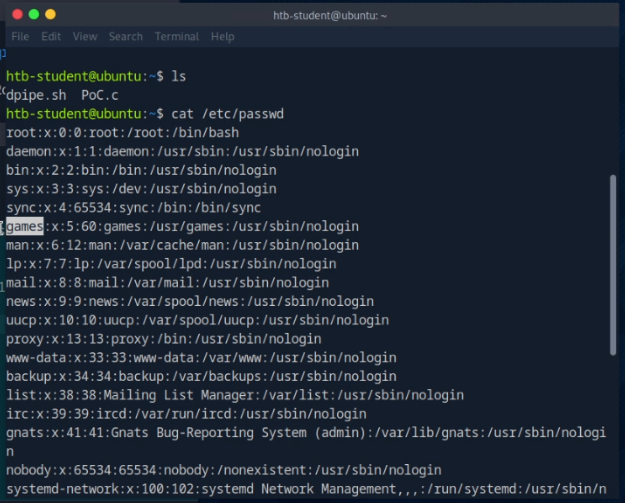Click the red close window button
This screenshot has height=503, width=625.
coord(15,15)
